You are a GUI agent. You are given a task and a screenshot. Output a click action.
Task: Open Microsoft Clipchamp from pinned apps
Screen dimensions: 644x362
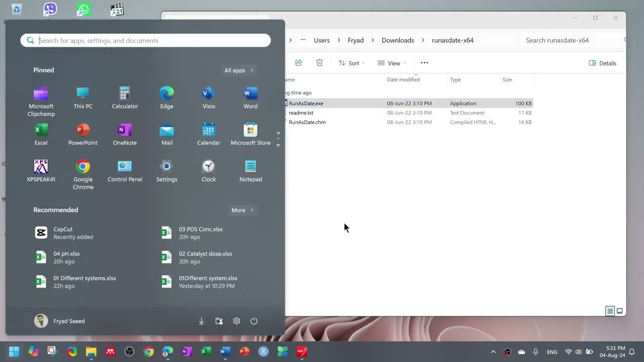tap(41, 102)
